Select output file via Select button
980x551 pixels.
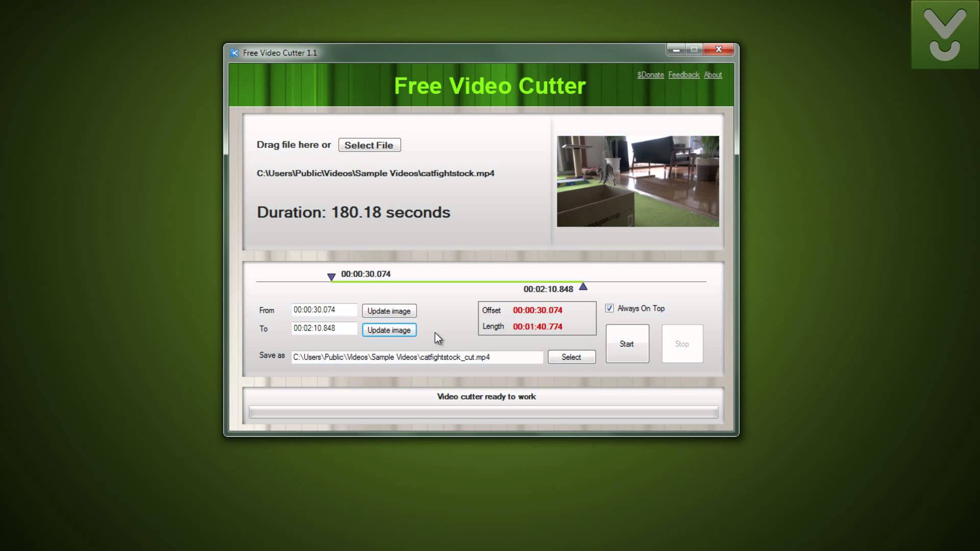point(572,357)
